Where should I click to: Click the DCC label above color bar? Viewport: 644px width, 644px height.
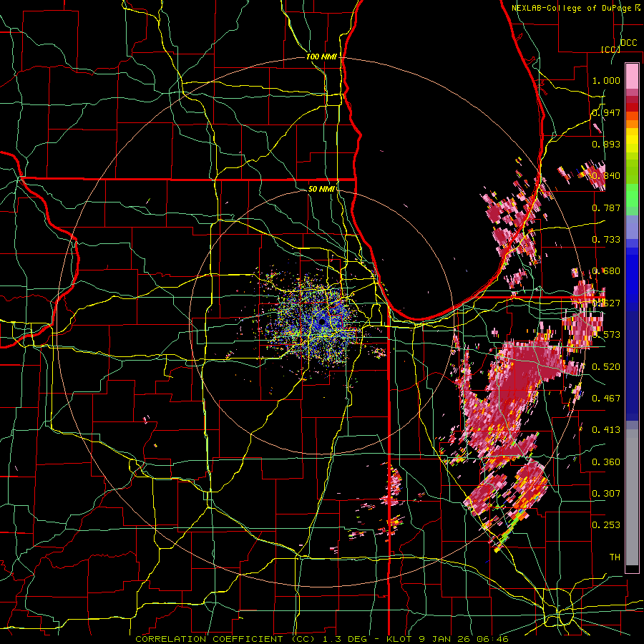(629, 43)
